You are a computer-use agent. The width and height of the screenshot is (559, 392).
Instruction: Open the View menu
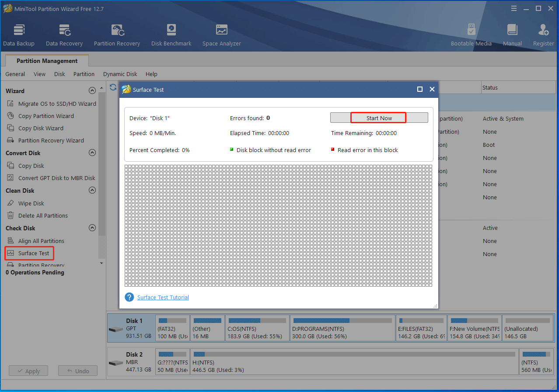click(39, 74)
